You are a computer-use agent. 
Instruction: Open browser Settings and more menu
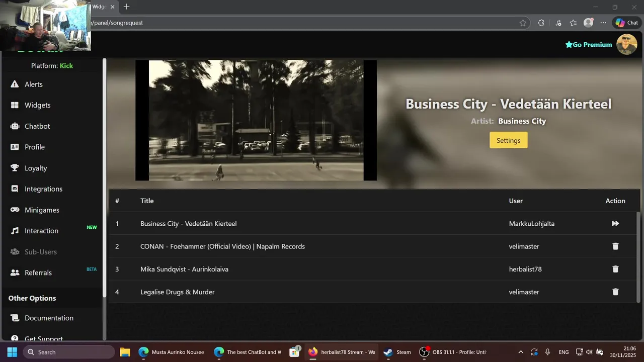(x=603, y=23)
